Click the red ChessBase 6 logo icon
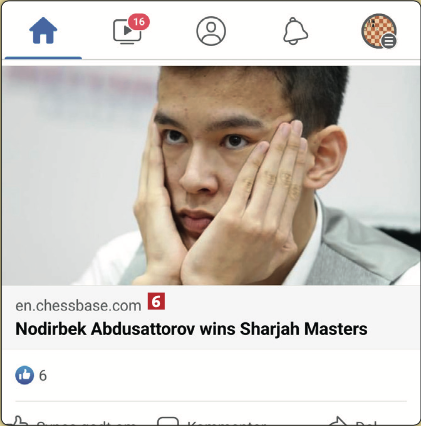 (x=156, y=301)
